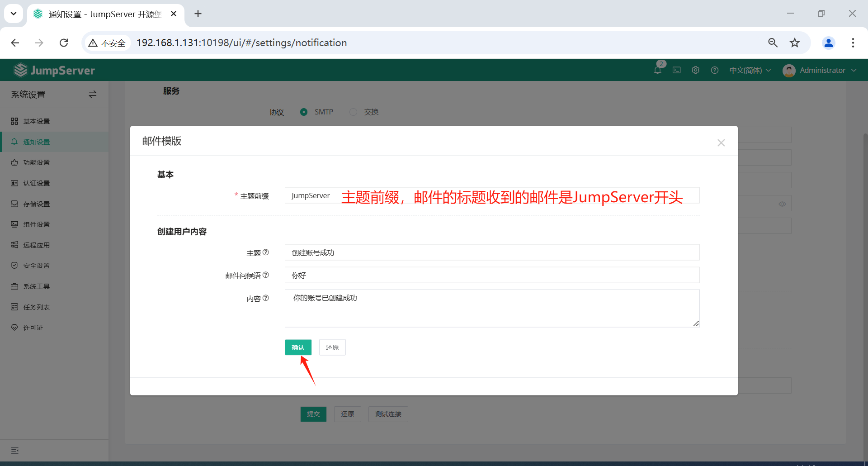Click the browser address bar URL
This screenshot has height=466, width=868.
241,43
